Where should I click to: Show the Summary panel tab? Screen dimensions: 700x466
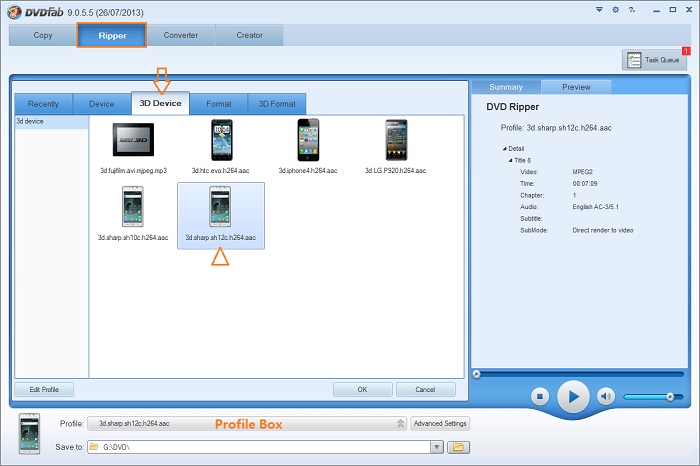(506, 87)
